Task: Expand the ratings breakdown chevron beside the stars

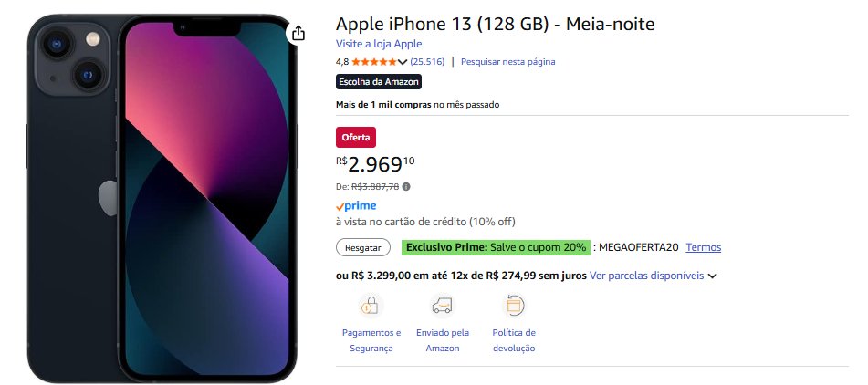Action: point(403,62)
